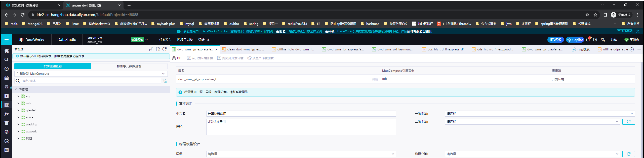Click 三小时后提醒 in the banner

click(x=625, y=31)
